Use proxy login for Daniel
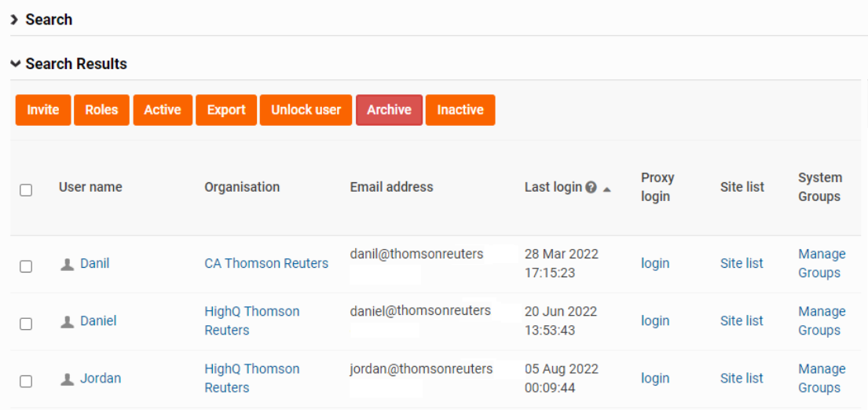 [x=655, y=320]
